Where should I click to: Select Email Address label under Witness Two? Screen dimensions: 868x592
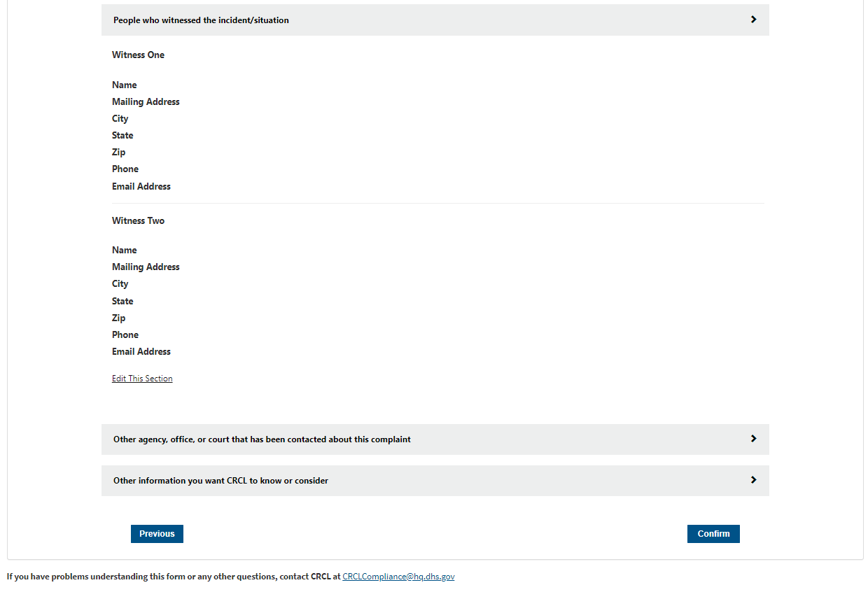coord(141,351)
